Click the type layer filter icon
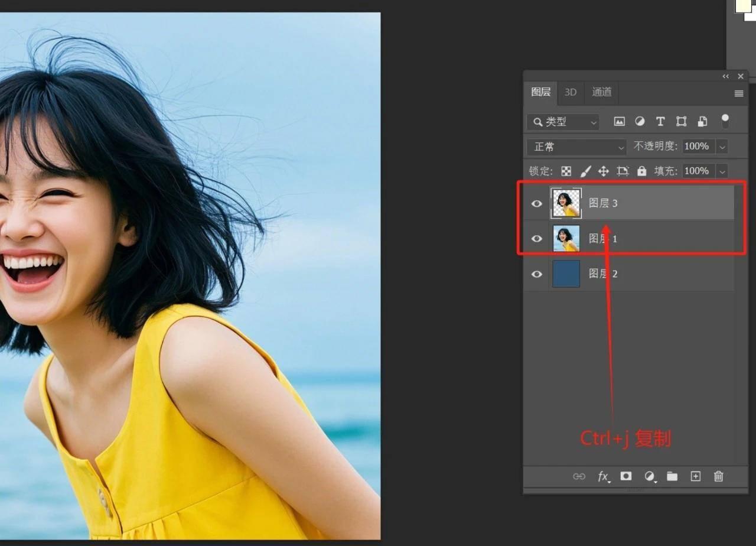The width and height of the screenshot is (756, 546). click(x=660, y=122)
